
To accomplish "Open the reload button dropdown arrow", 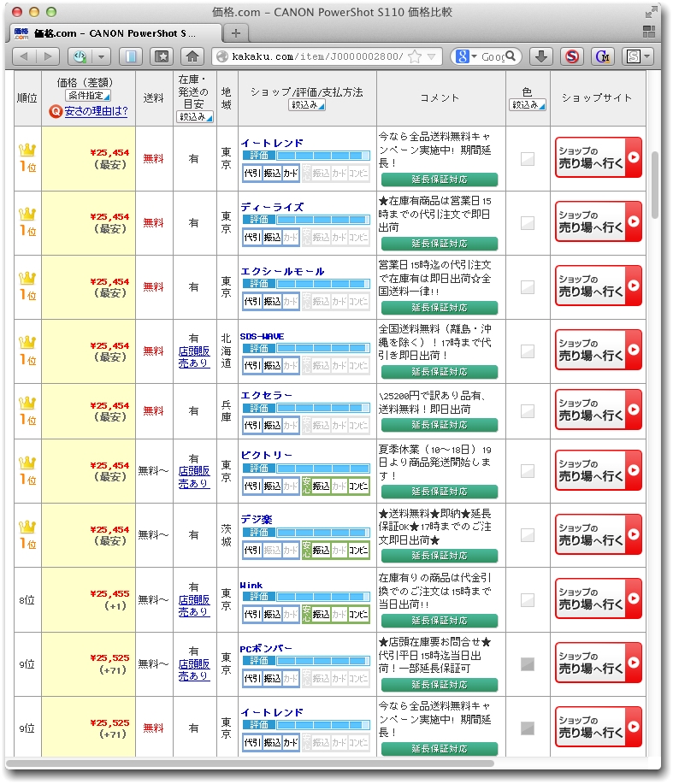I will click(102, 56).
